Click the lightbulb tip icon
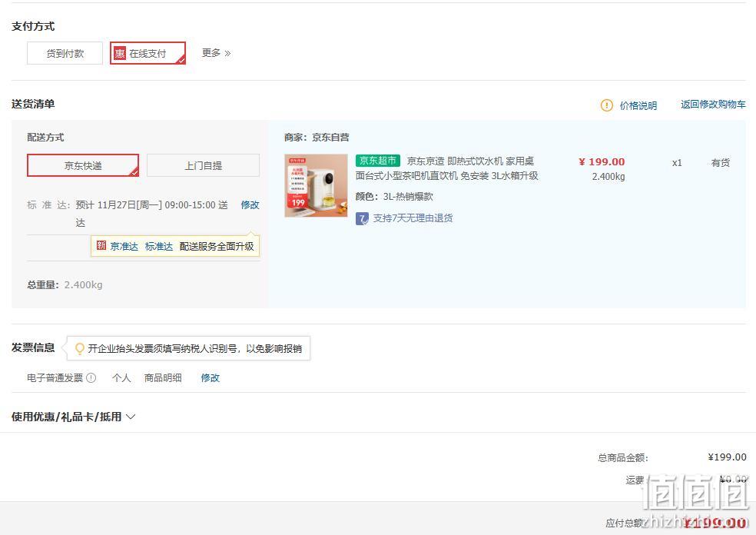Viewport: 756px width, 535px height. point(80,348)
